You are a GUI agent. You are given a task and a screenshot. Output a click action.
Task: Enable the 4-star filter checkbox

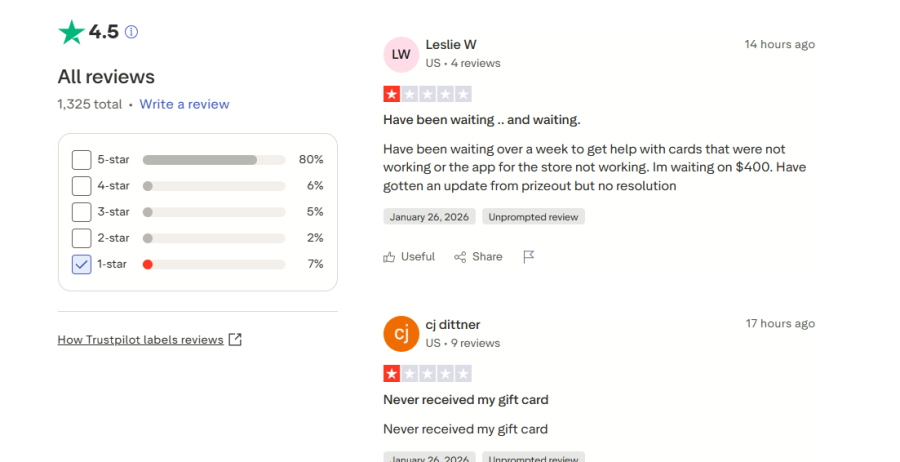[81, 186]
